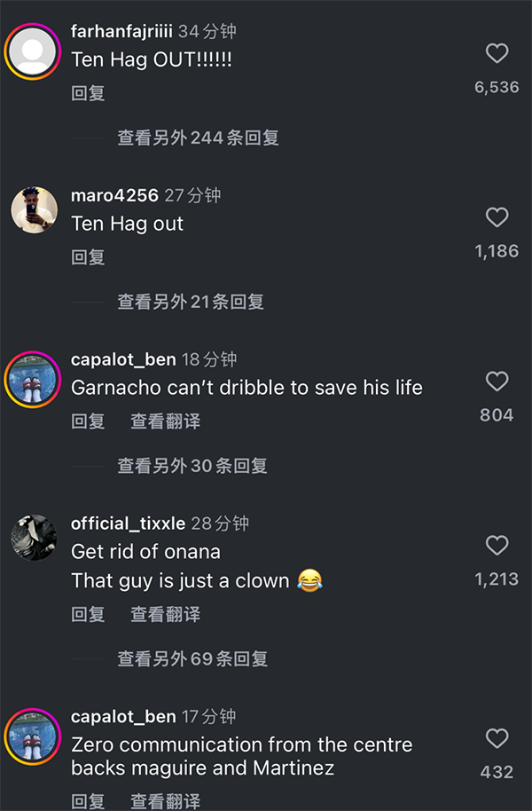Translate the "Zero communication" comment
Screen dimensions: 532x811
click(x=166, y=800)
